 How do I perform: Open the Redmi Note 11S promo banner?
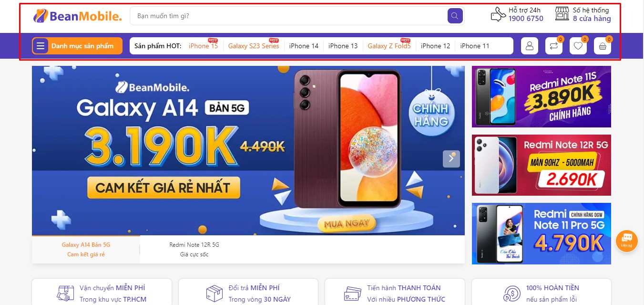tap(541, 97)
